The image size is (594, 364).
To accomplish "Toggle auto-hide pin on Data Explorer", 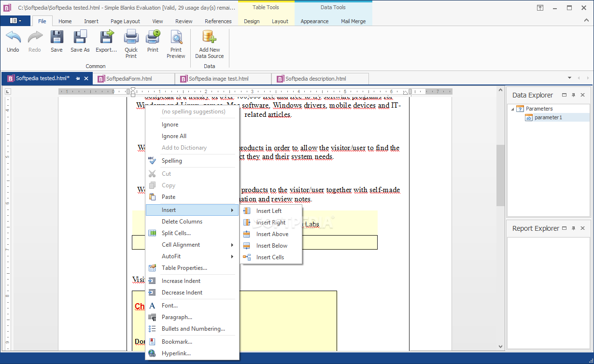I will (x=574, y=95).
